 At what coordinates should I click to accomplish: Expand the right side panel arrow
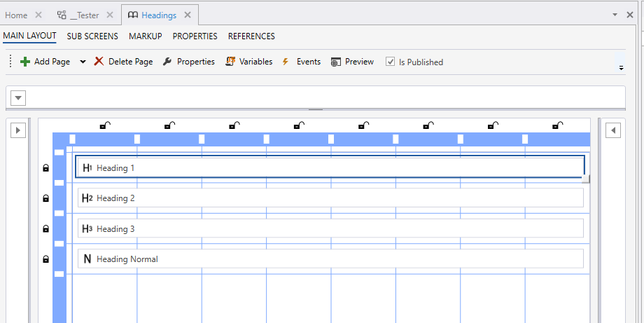point(613,131)
